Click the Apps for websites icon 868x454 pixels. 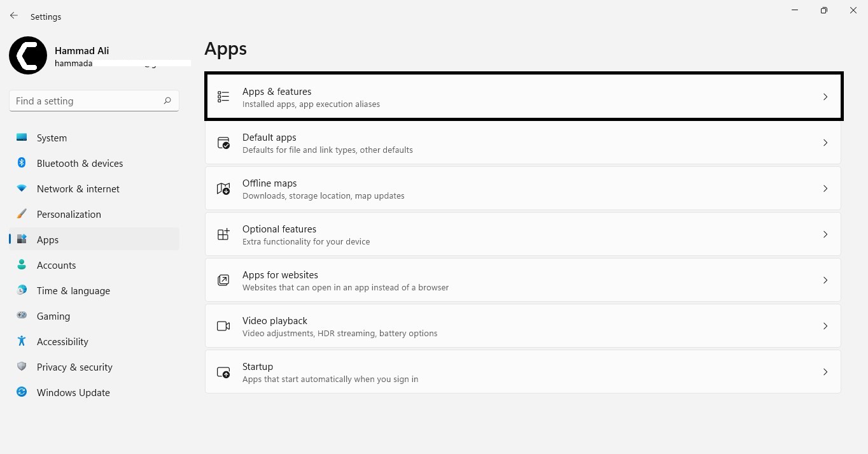pos(223,280)
